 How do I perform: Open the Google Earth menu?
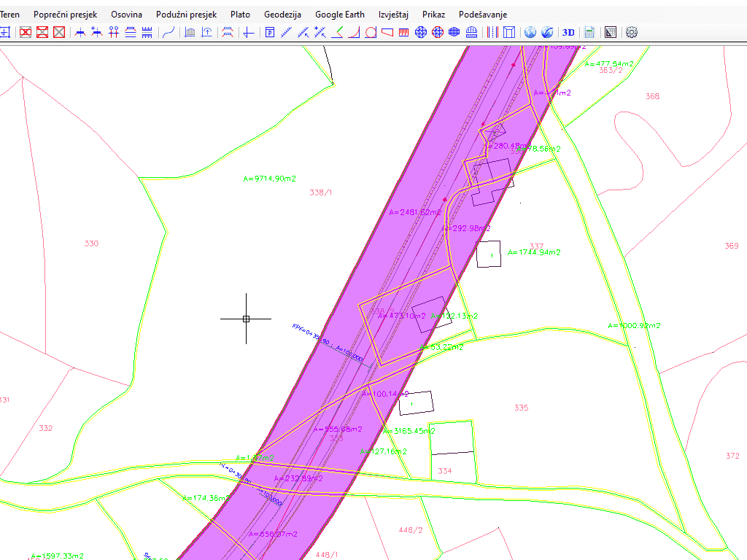tap(340, 15)
